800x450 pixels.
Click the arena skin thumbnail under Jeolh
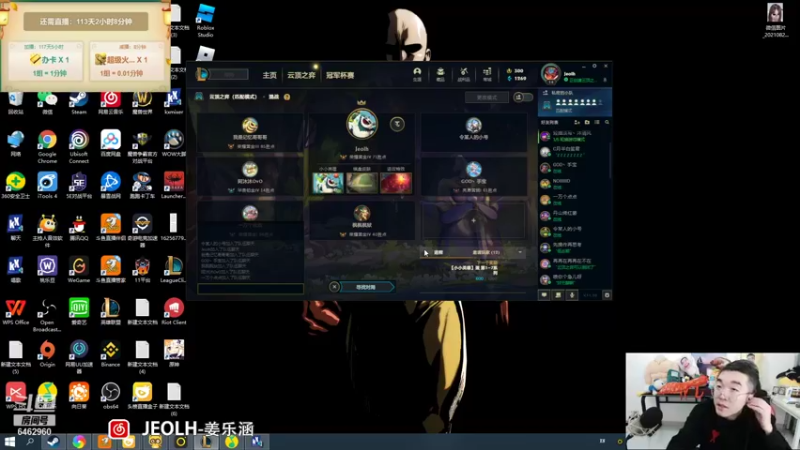(x=362, y=183)
